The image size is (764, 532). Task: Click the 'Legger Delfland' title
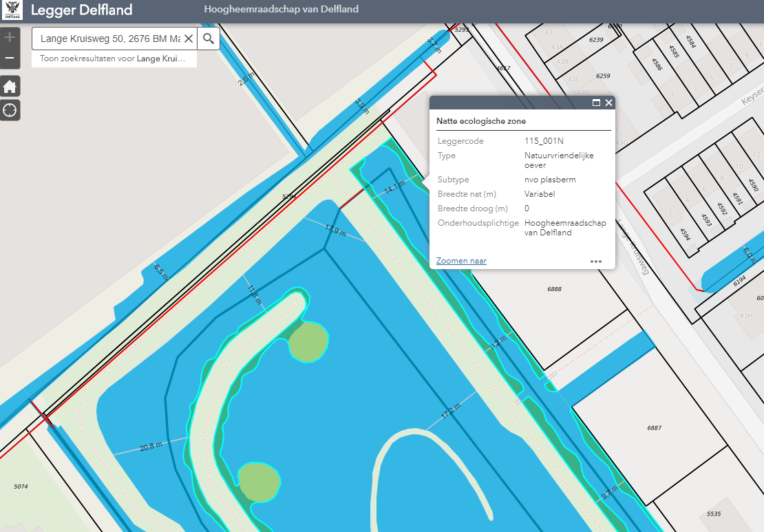[81, 10]
